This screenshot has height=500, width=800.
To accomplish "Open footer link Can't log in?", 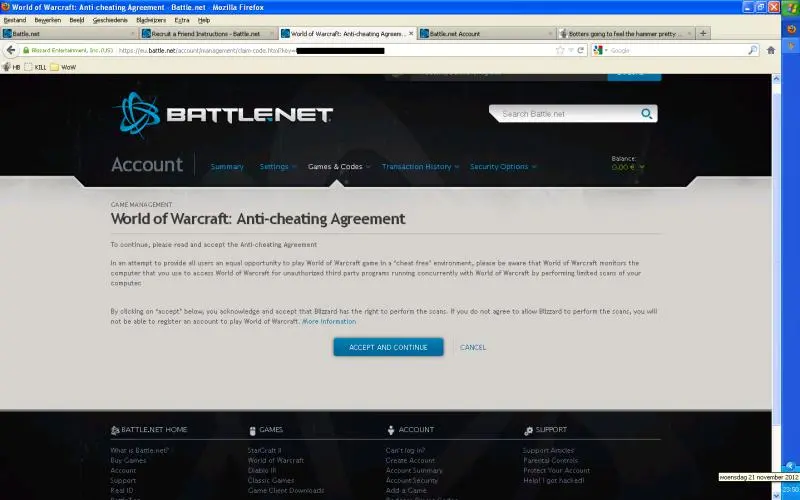I will coord(405,451).
